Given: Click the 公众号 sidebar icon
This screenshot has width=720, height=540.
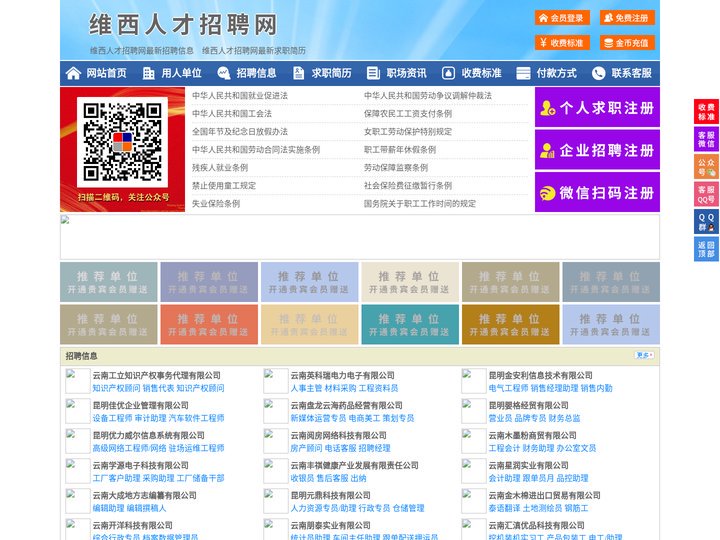Looking at the screenshot, I should [706, 167].
